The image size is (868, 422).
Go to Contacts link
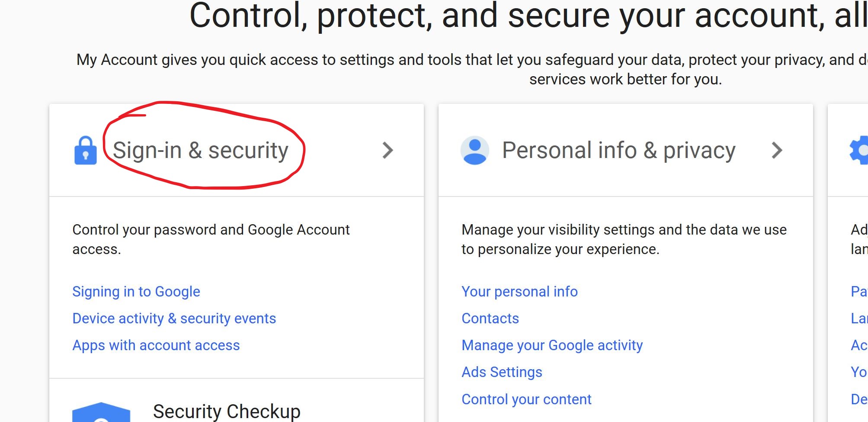pyautogui.click(x=490, y=319)
